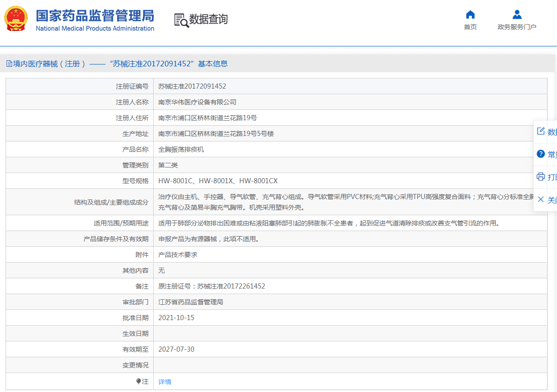Screen dimensions: 557x392
Task: Click the 首页 label
Action: [x=470, y=27]
